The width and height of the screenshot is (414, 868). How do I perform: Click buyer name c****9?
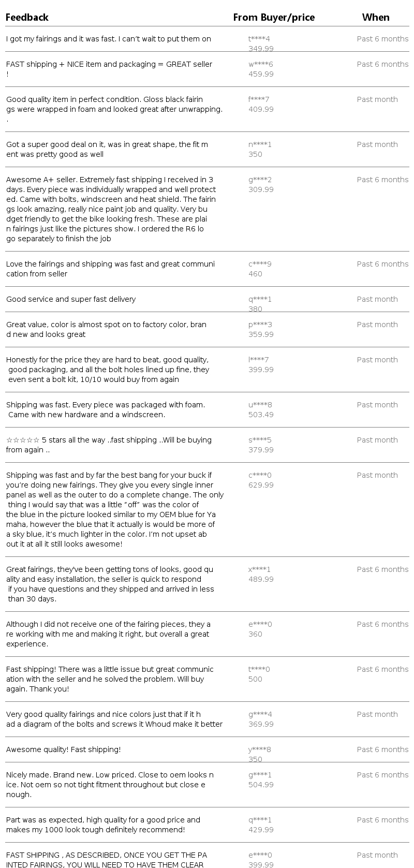tap(260, 264)
